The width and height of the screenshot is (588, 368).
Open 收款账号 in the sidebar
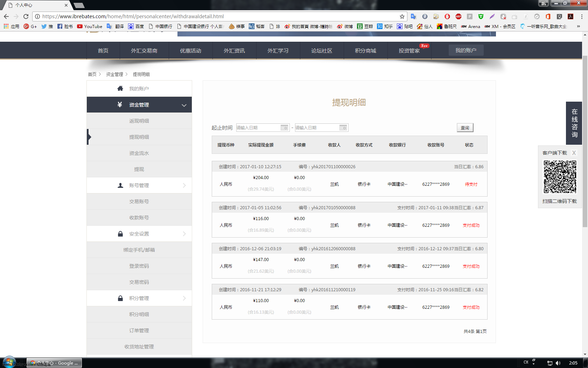(x=139, y=218)
